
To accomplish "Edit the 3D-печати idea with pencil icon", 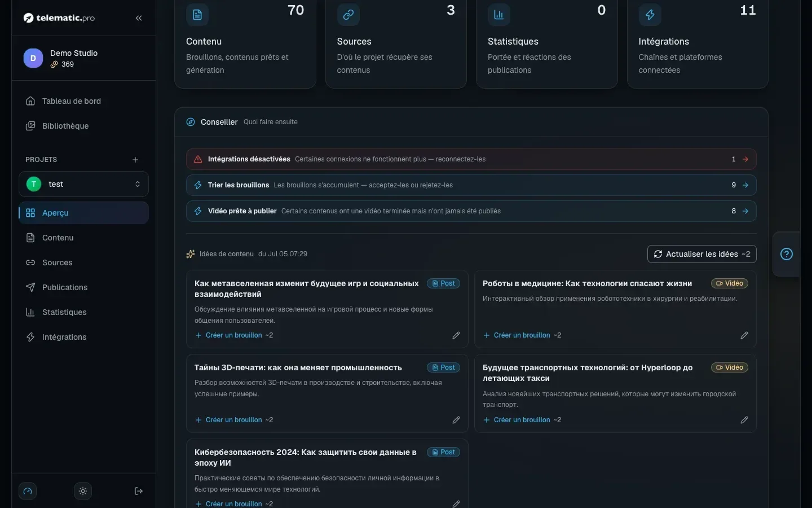I will [456, 420].
